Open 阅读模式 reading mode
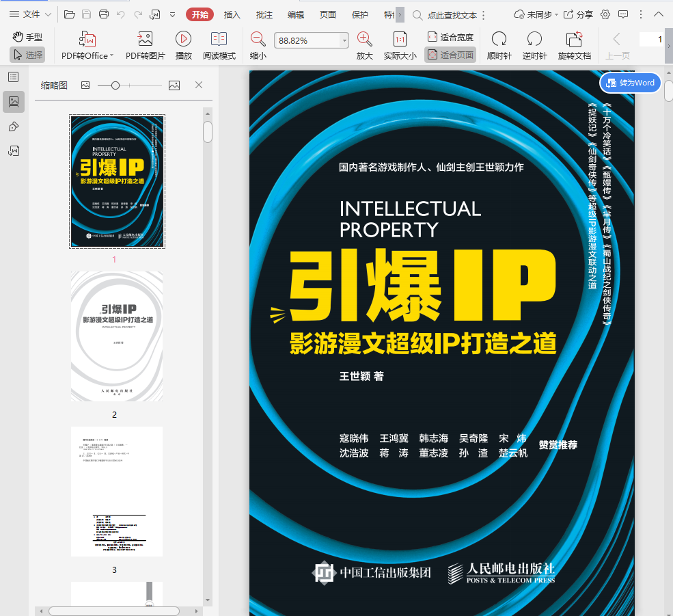Viewport: 673px width, 616px height. coord(219,40)
